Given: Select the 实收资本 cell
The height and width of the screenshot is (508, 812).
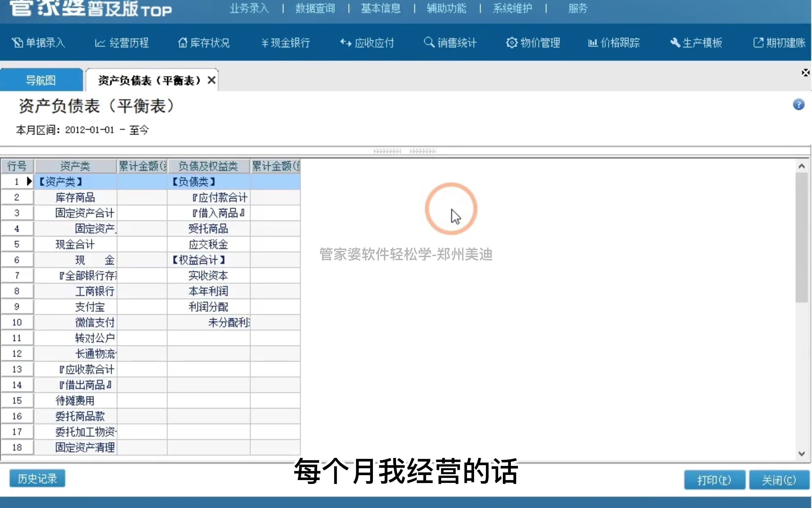Looking at the screenshot, I should (209, 276).
